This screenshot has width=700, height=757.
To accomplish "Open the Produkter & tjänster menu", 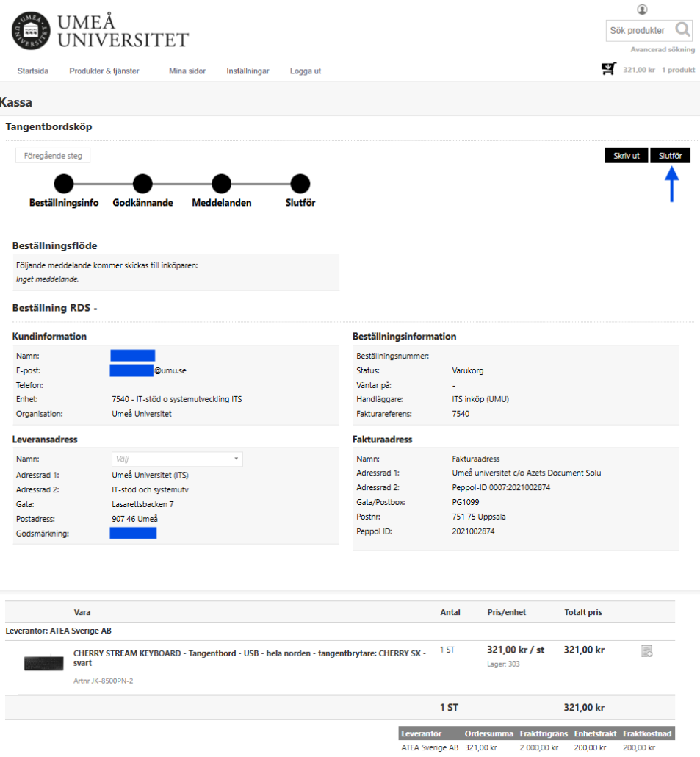I will click(x=104, y=71).
